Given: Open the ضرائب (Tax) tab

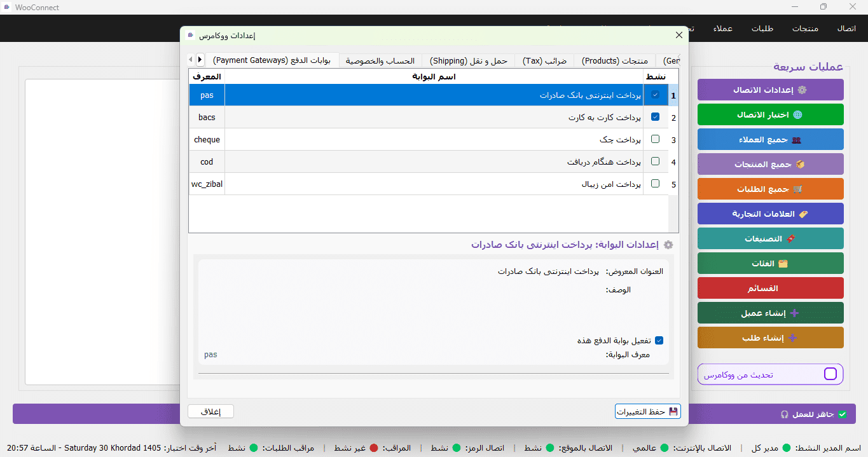Looking at the screenshot, I should [544, 61].
